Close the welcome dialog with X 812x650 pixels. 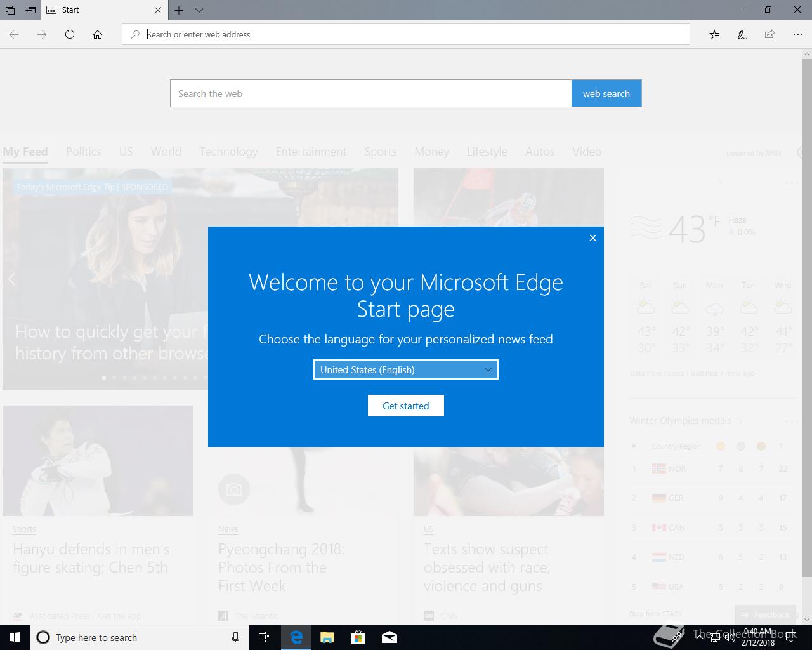[593, 238]
